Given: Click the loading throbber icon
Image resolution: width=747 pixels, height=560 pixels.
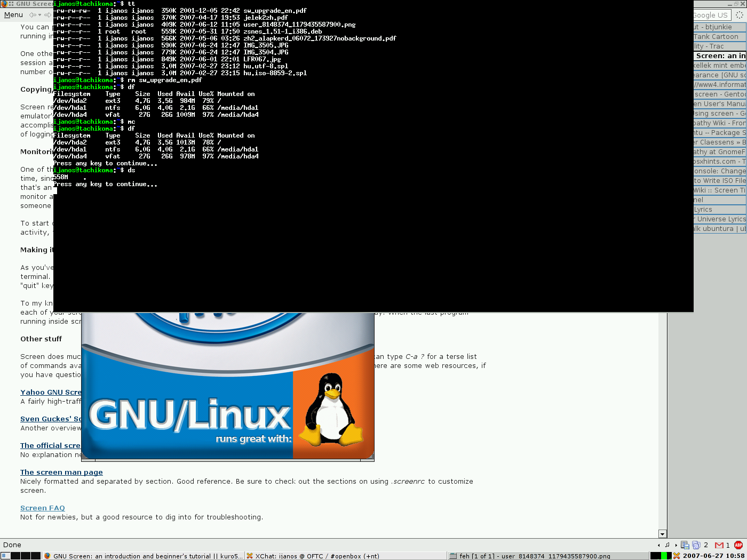Looking at the screenshot, I should coord(740,15).
